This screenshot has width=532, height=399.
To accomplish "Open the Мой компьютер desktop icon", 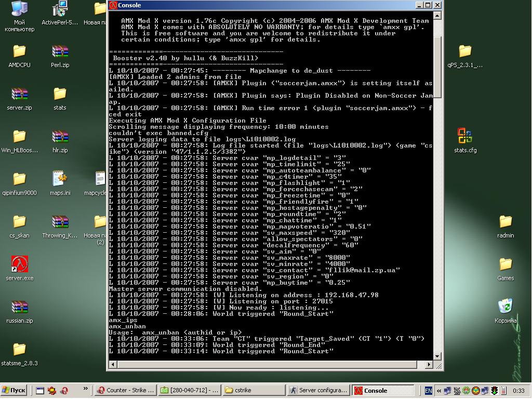I will [x=19, y=15].
